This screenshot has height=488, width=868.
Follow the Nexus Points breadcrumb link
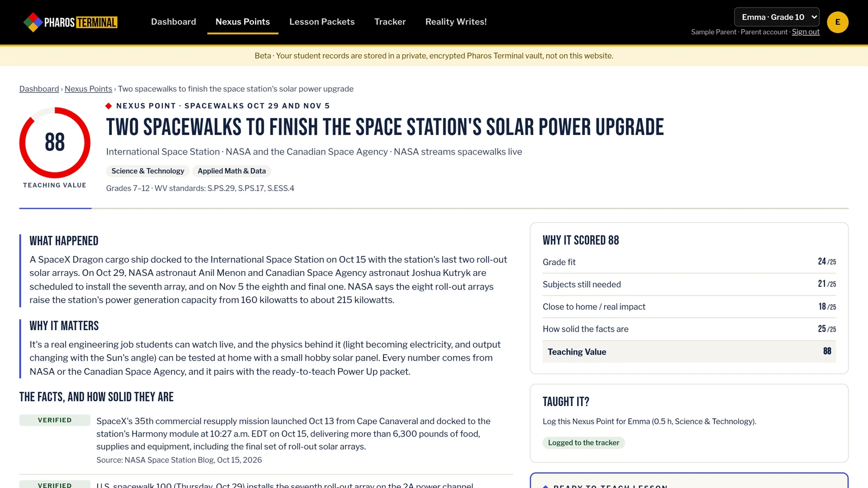[88, 89]
